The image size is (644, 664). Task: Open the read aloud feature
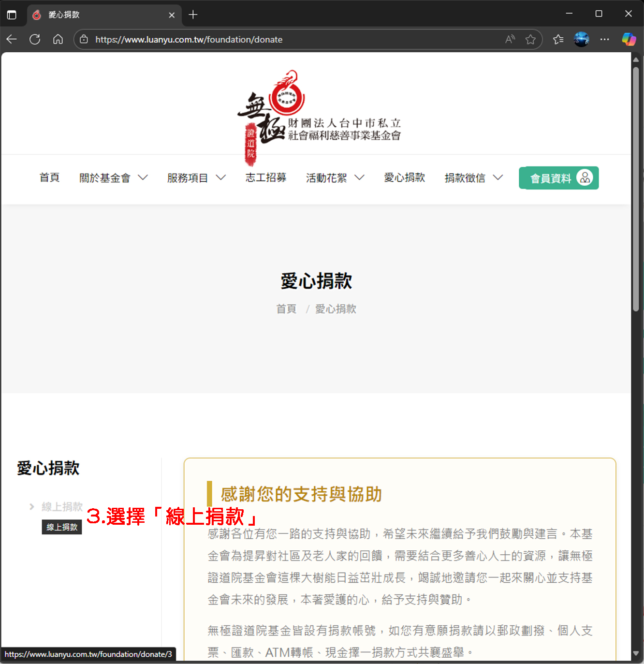pos(510,39)
